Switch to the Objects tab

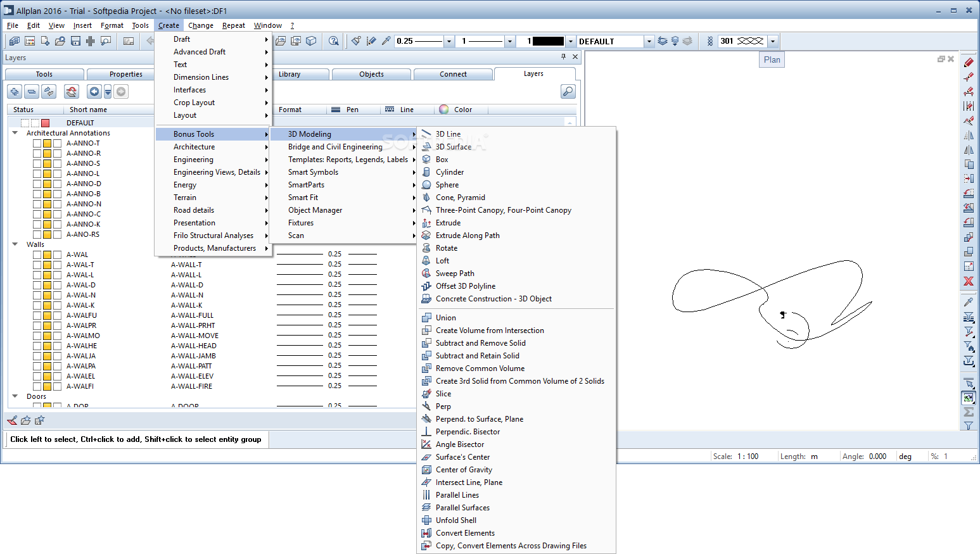pos(371,74)
